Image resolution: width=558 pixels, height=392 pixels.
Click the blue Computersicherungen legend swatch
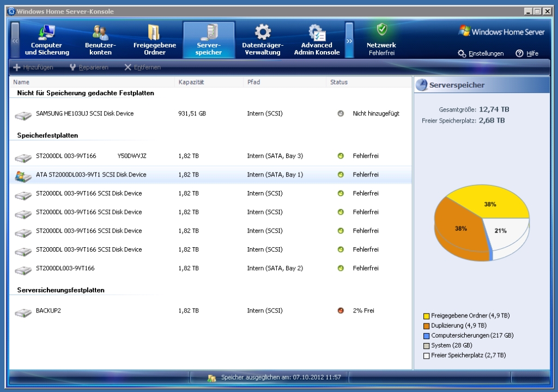(426, 336)
